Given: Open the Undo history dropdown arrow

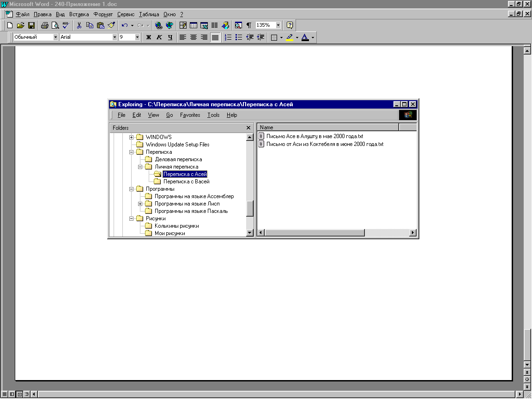Looking at the screenshot, I should [x=132, y=25].
